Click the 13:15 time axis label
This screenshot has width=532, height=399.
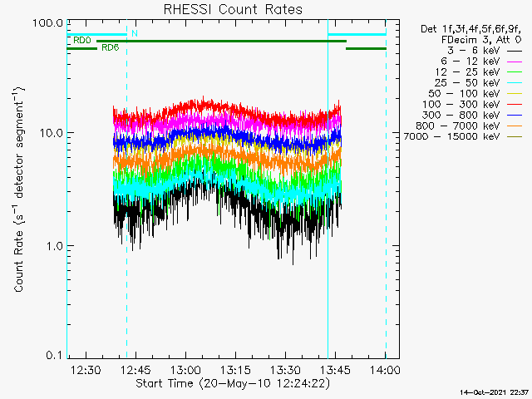(x=235, y=370)
